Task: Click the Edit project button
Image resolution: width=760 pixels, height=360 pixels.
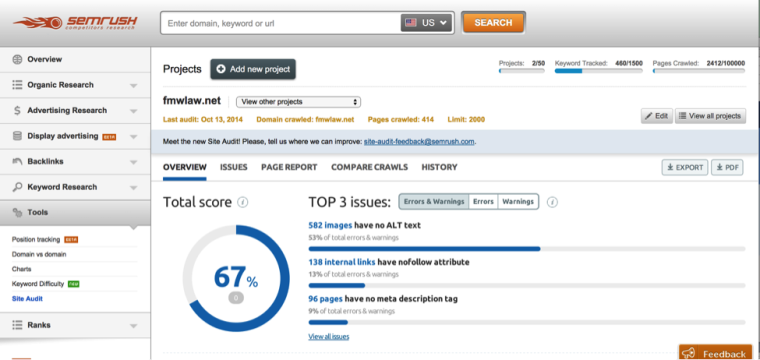Action: coord(657,116)
